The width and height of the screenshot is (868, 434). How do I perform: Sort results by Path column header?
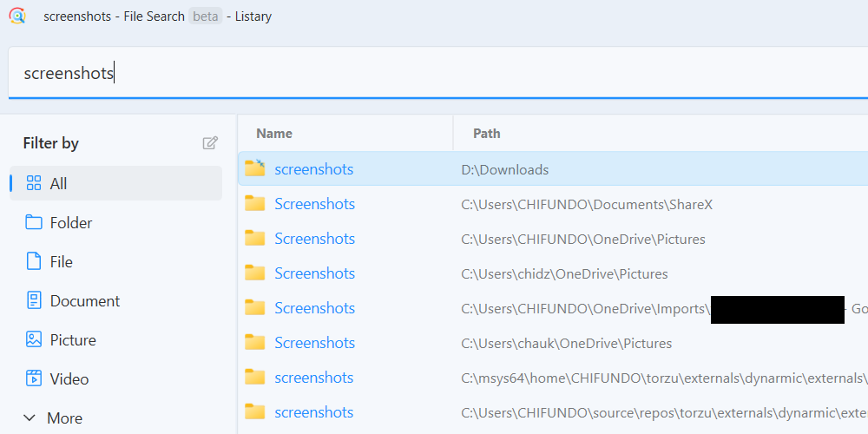point(487,134)
